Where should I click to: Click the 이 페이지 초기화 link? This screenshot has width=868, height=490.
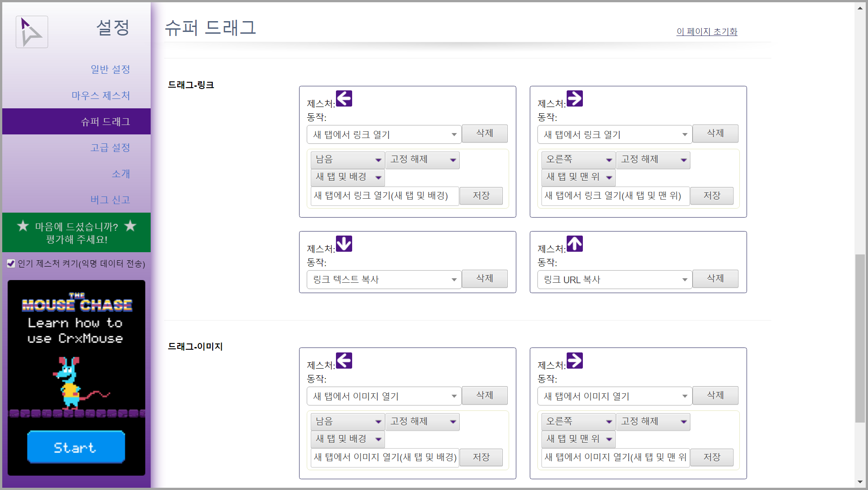pyautogui.click(x=707, y=31)
